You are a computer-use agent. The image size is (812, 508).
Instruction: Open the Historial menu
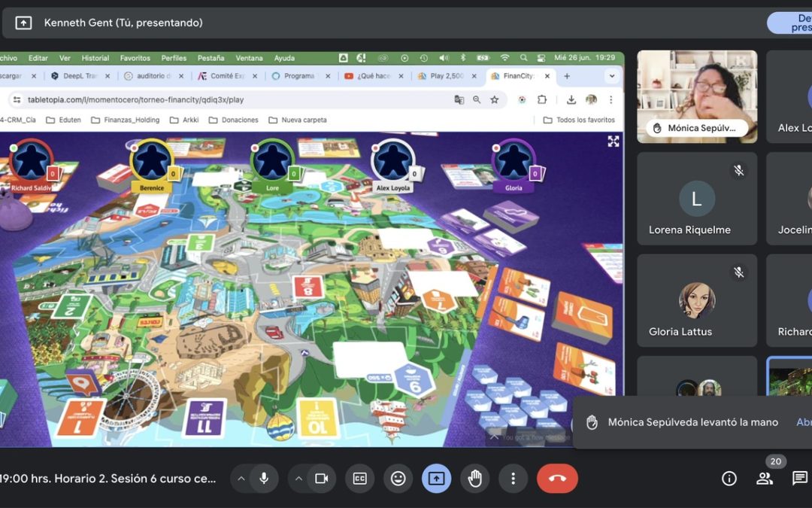(95, 58)
